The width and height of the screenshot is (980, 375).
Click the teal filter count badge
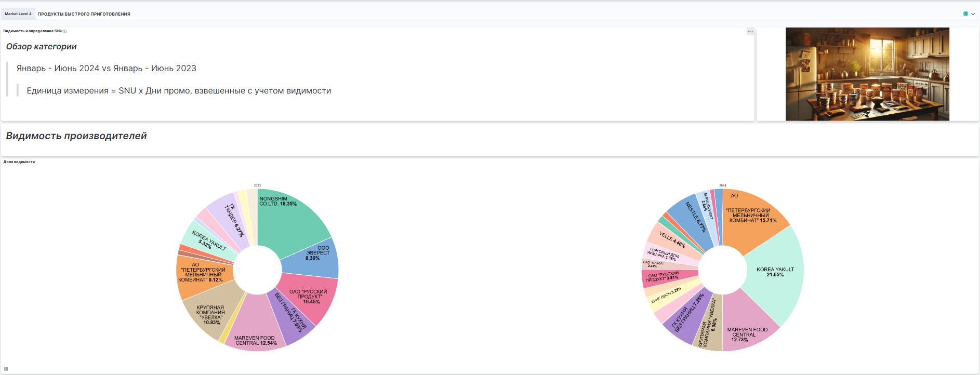coord(965,14)
